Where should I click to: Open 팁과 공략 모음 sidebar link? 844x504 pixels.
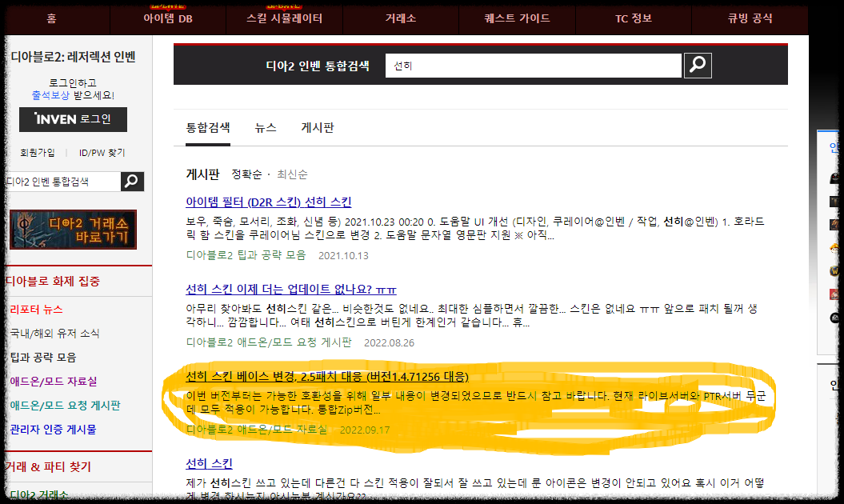[43, 358]
